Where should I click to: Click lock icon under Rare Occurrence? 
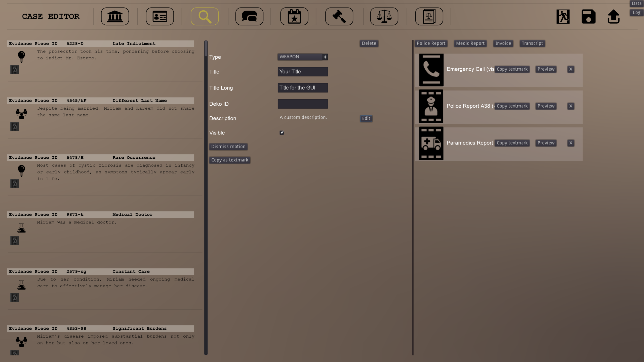point(15,184)
